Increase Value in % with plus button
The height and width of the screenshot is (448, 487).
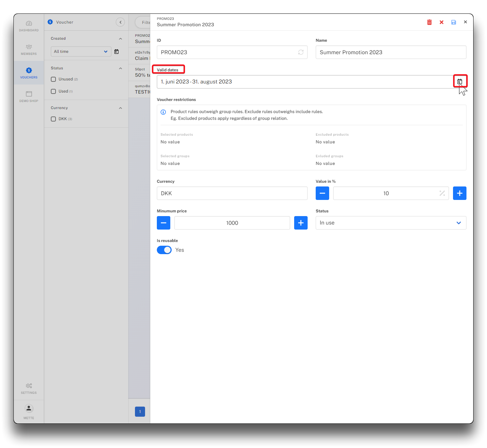459,193
